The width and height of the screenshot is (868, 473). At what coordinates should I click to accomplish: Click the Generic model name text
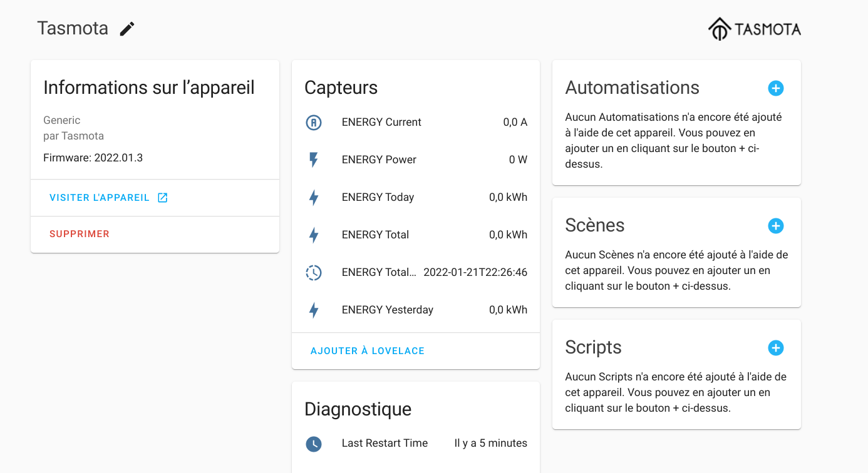(x=61, y=120)
